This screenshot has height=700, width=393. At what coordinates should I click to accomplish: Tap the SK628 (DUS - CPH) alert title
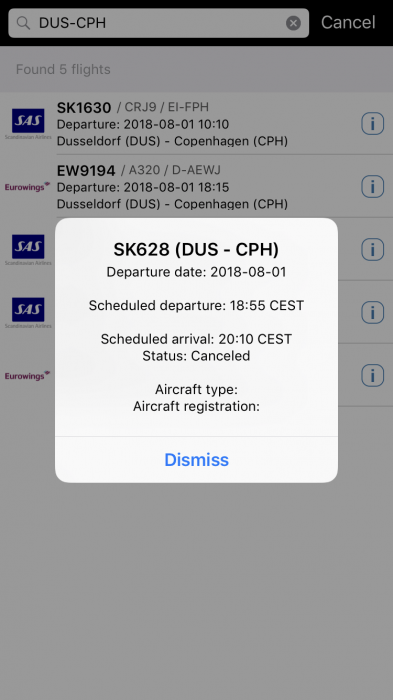(196, 250)
